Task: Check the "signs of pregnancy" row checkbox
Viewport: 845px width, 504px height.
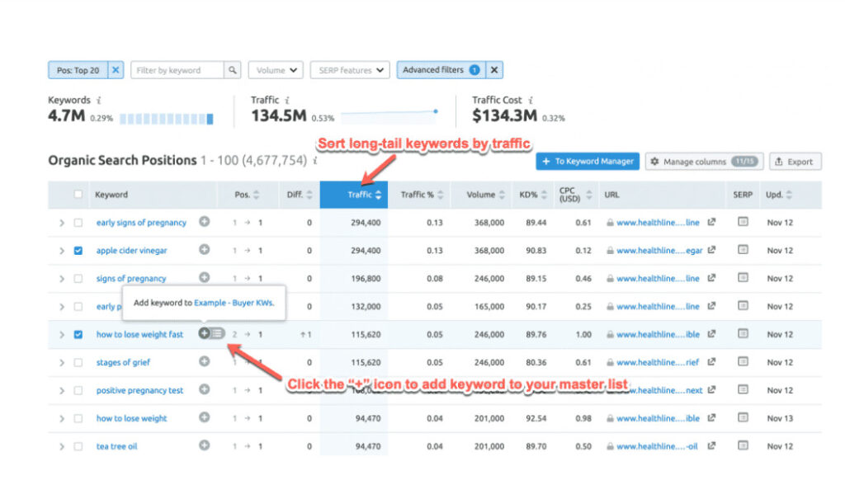Action: [x=78, y=279]
